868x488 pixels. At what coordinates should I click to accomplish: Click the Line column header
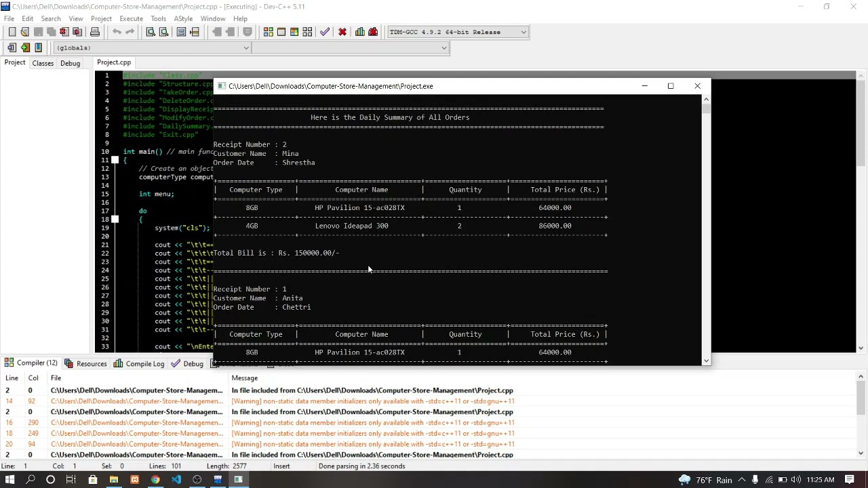[12, 378]
